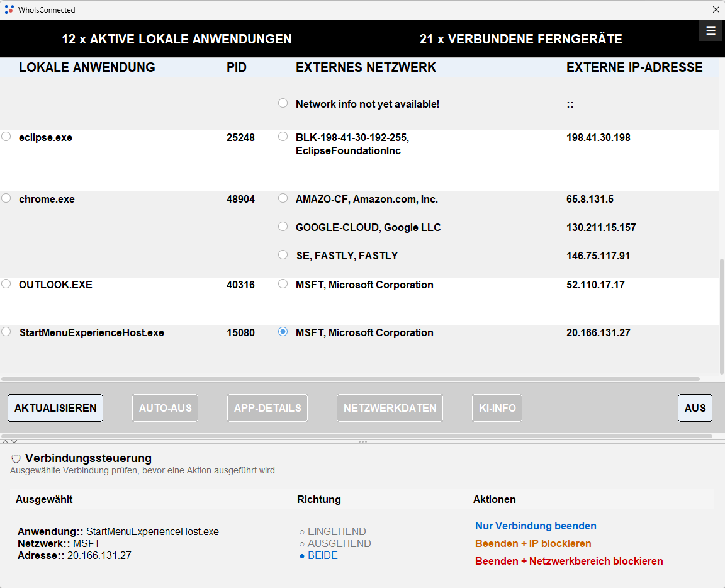This screenshot has height=588, width=725.
Task: Click the EXTERNE IP-ADRESSE column header
Action: (634, 67)
